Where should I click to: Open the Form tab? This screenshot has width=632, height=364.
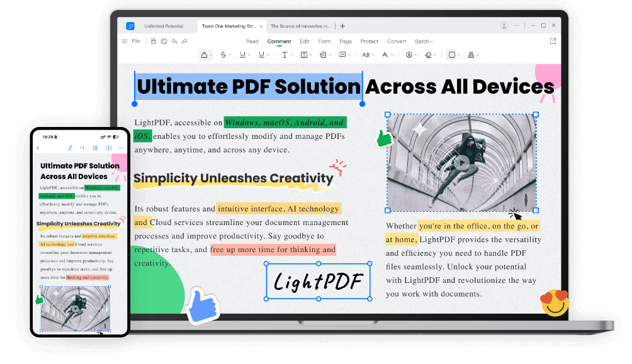pyautogui.click(x=324, y=41)
